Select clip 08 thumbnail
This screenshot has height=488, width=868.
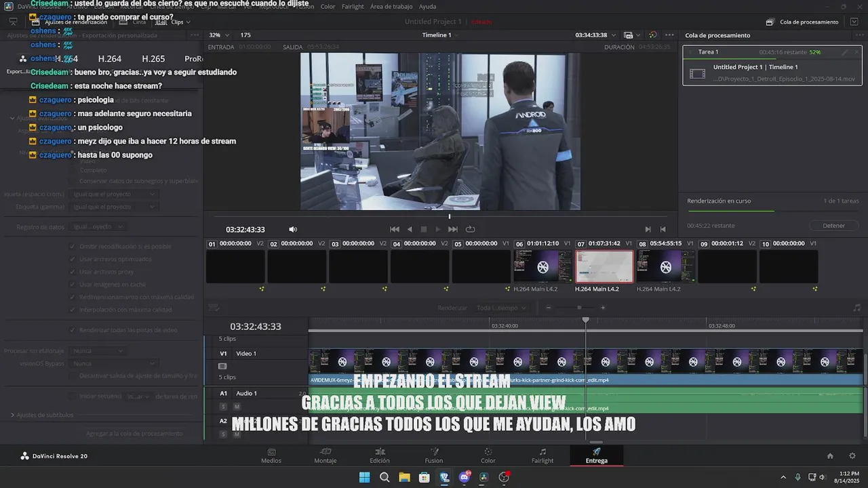[666, 266]
